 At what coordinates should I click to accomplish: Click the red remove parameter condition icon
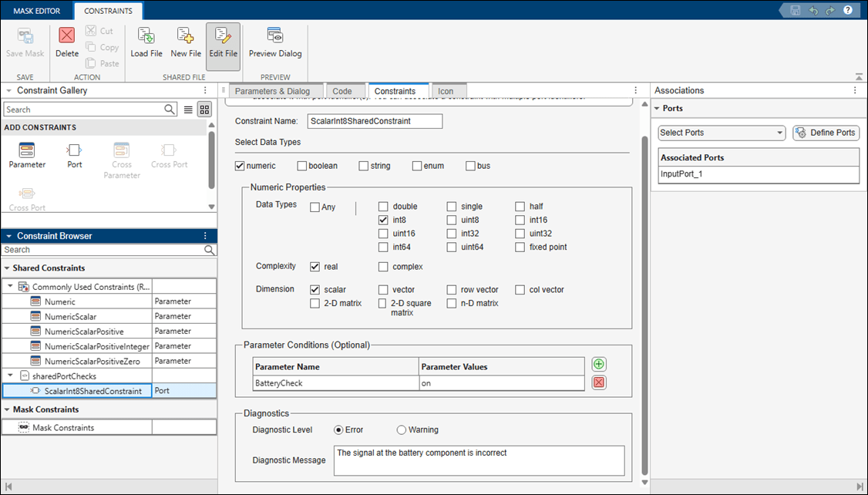tap(599, 383)
